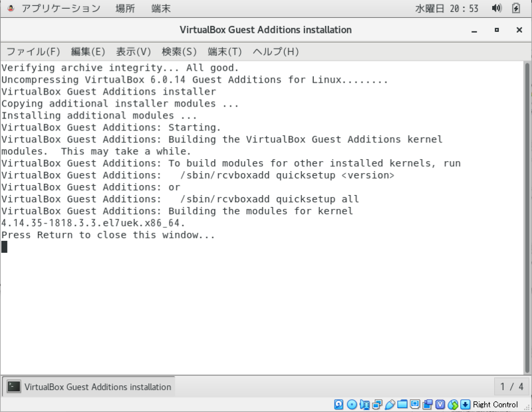Click 'modules. This may take a while.' line
532x412 pixels.
pyautogui.click(x=96, y=152)
